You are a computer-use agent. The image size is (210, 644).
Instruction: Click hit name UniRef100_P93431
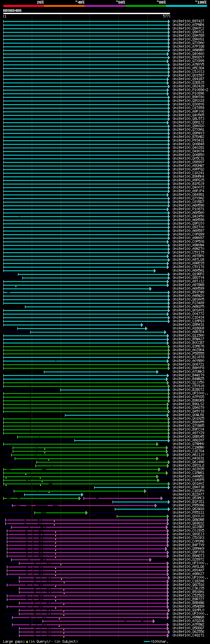click(x=188, y=140)
